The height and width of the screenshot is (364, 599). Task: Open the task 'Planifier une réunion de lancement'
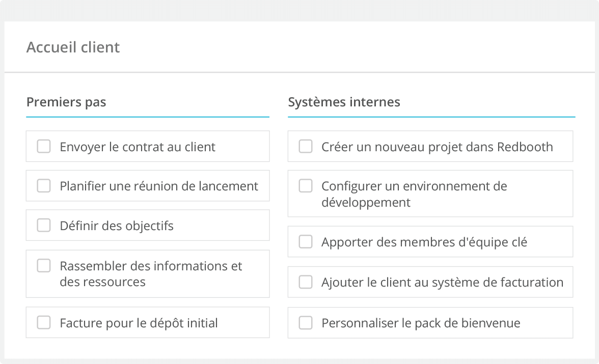158,186
